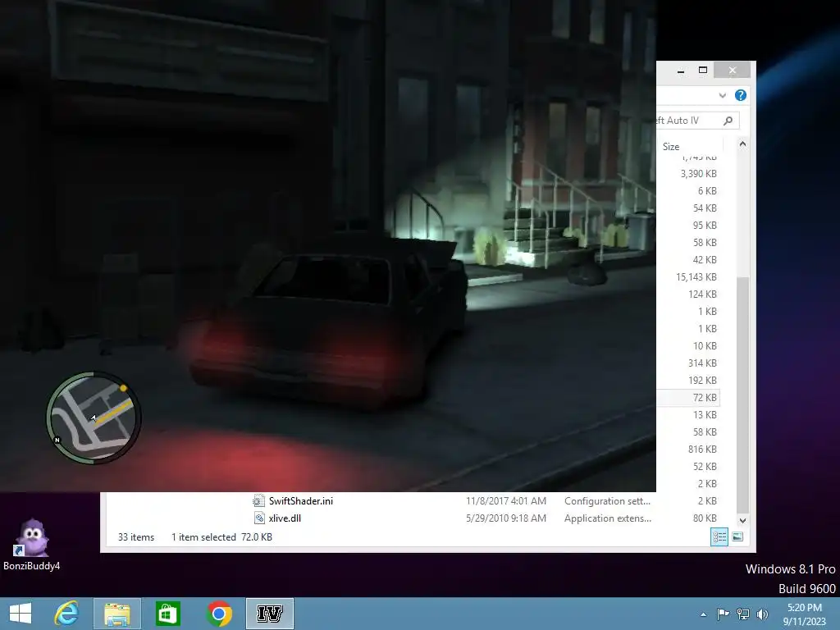
Task: Click the GTA IV minimap radar
Action: (94, 418)
